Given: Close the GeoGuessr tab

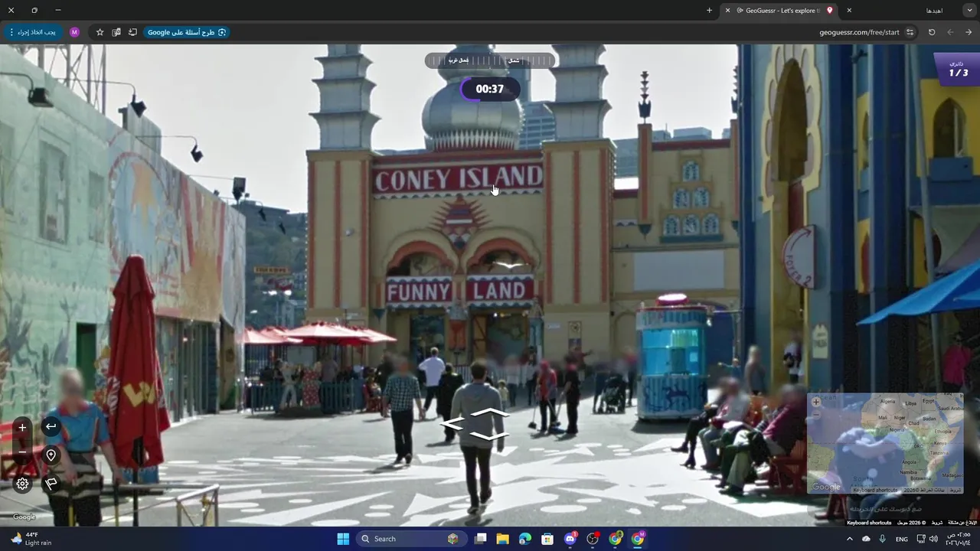Looking at the screenshot, I should click(x=727, y=11).
